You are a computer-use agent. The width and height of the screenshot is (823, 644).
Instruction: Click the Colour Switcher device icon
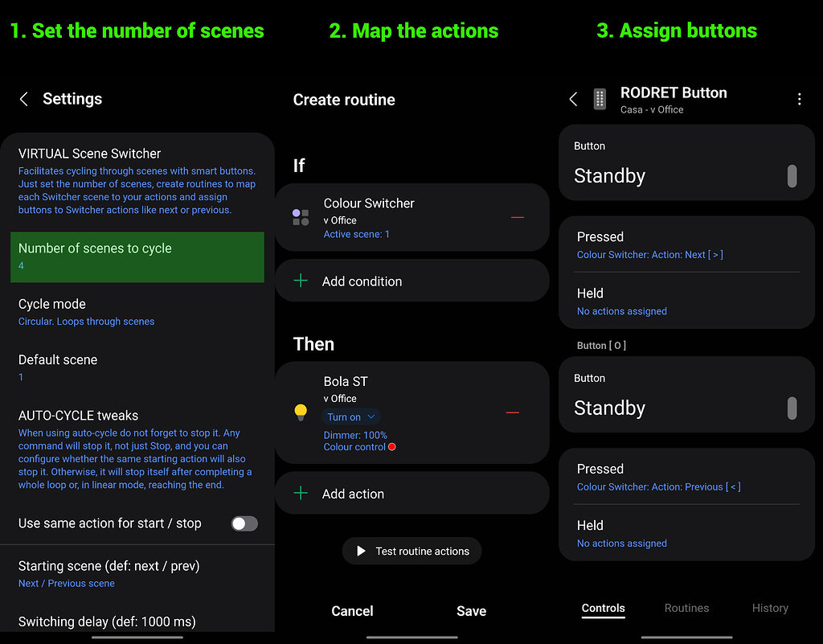pos(301,217)
